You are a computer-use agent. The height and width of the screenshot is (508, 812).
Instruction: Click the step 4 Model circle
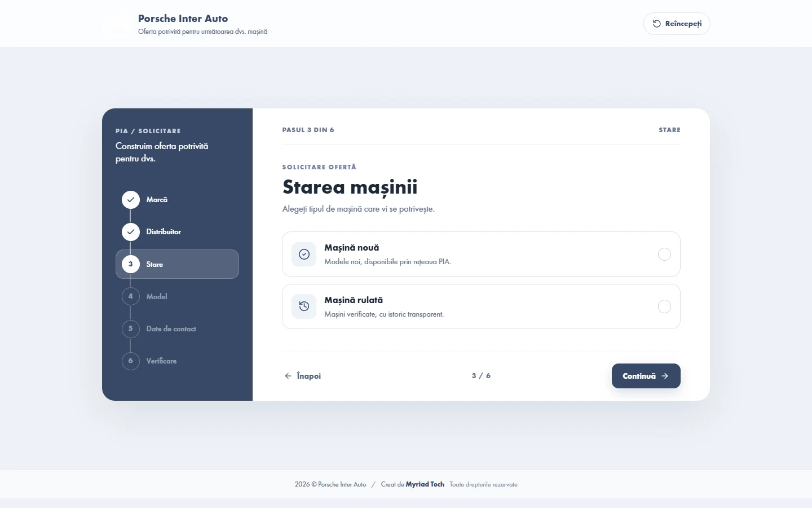131,296
